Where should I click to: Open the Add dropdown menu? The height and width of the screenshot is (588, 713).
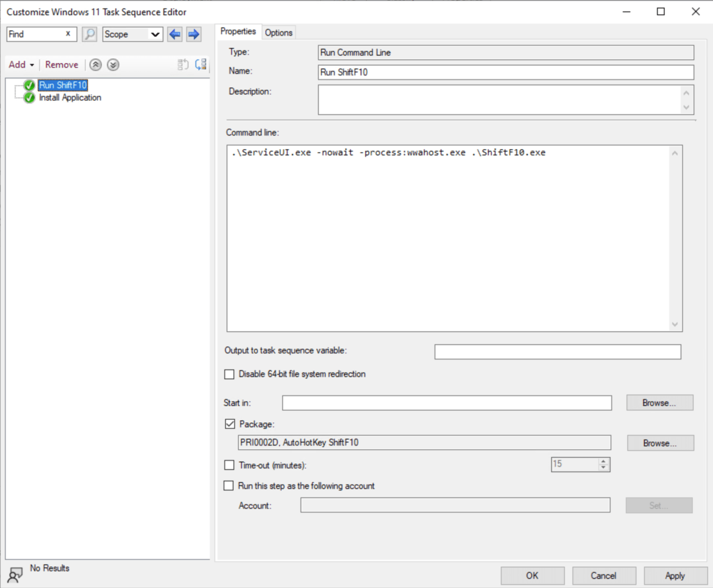tap(21, 65)
